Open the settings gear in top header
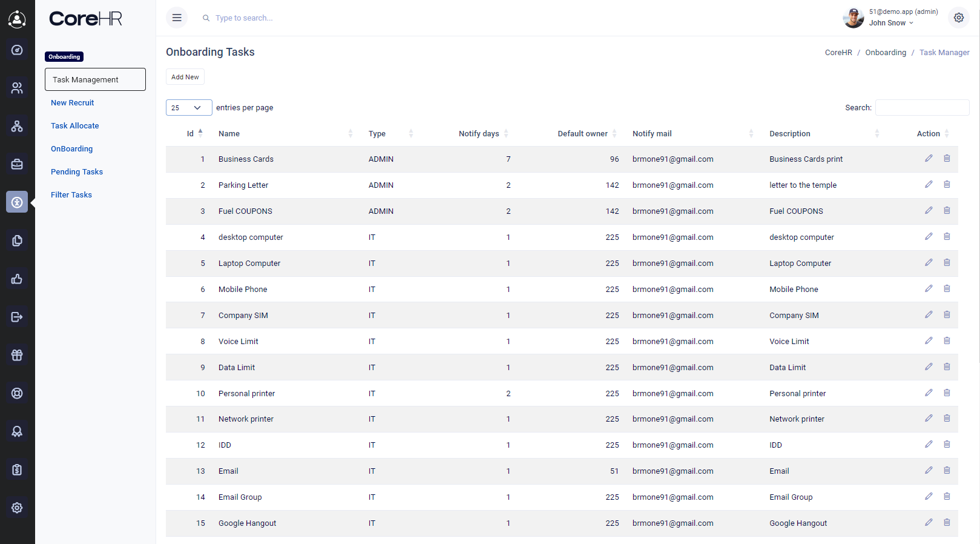 959,18
